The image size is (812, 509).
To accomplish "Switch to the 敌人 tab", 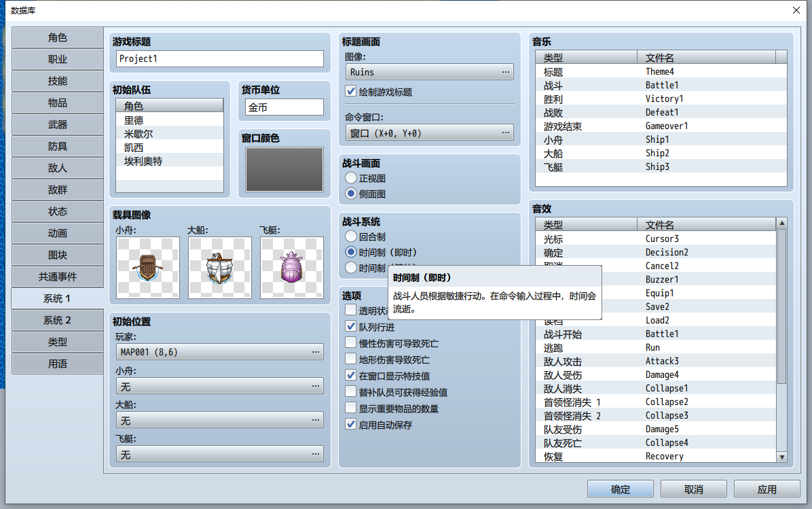I will point(58,168).
